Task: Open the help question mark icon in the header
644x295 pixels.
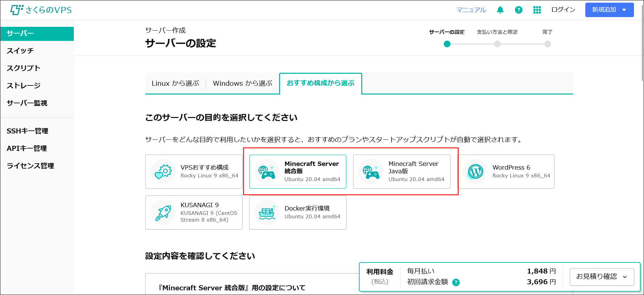Action: pos(519,10)
